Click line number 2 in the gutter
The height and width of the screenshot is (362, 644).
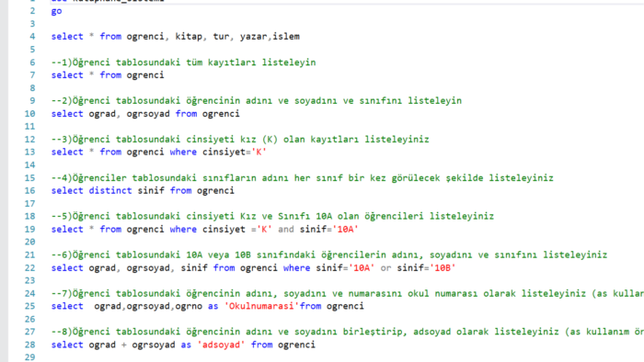click(32, 11)
